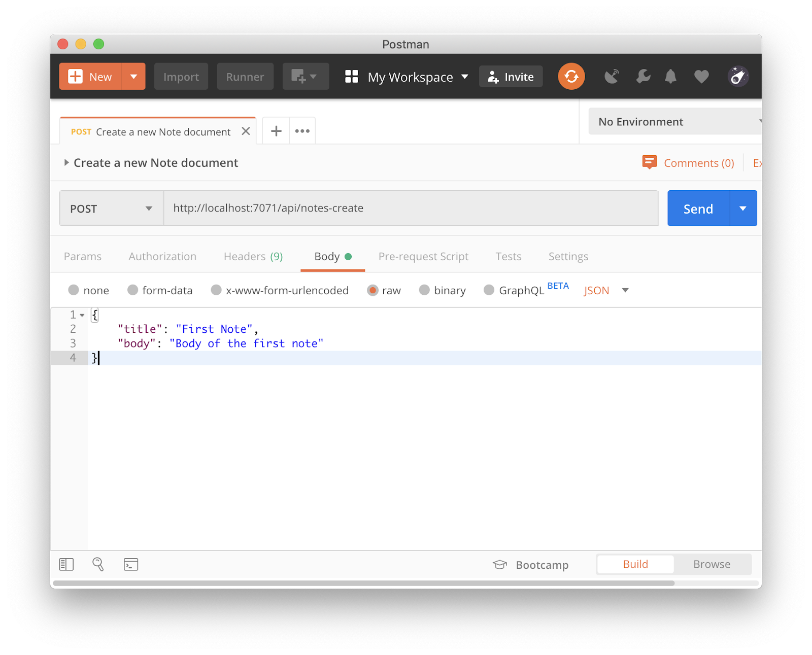Open the Headers (9) tab
812x655 pixels.
(253, 257)
